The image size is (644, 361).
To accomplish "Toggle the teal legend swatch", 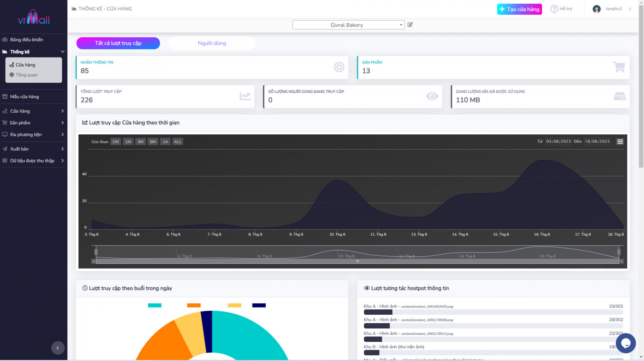I will pyautogui.click(x=155, y=306).
